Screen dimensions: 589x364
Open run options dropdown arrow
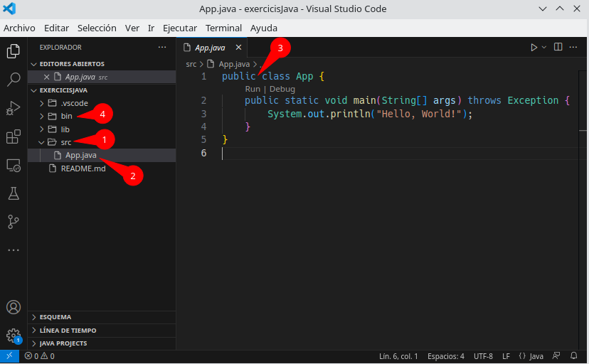[544, 48]
